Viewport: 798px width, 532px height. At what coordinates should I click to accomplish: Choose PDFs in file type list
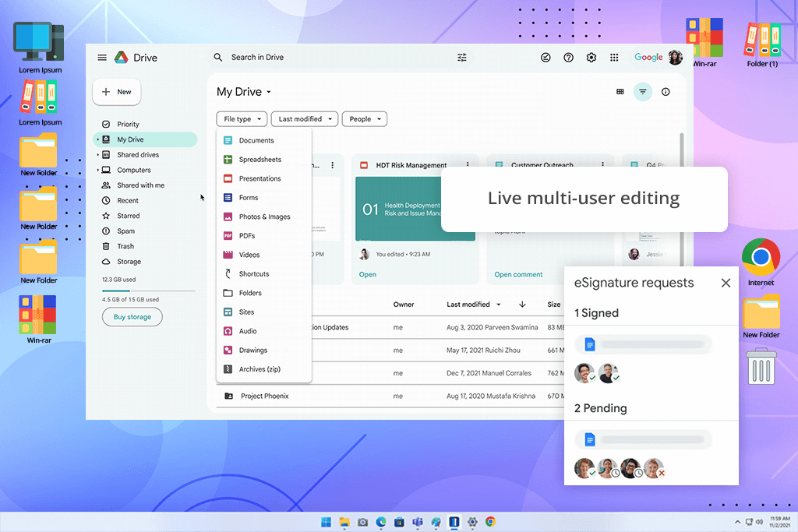tap(263, 235)
